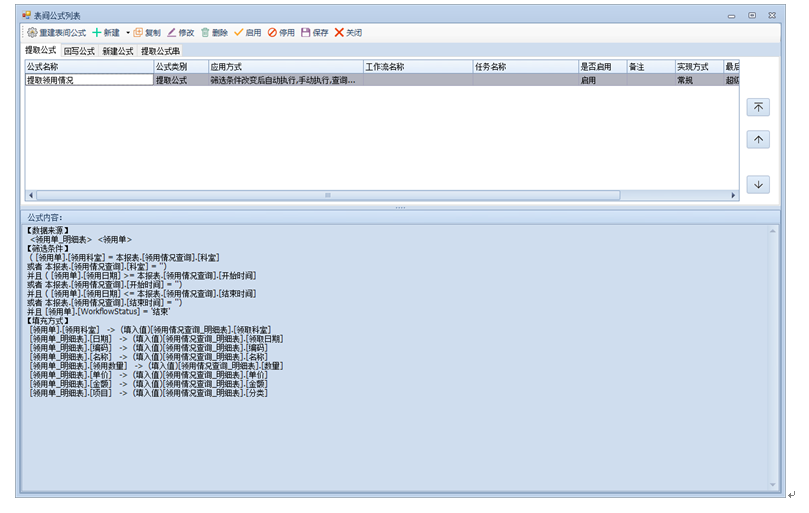Enable the formula with 启用 button
809x513 pixels.
[x=247, y=33]
